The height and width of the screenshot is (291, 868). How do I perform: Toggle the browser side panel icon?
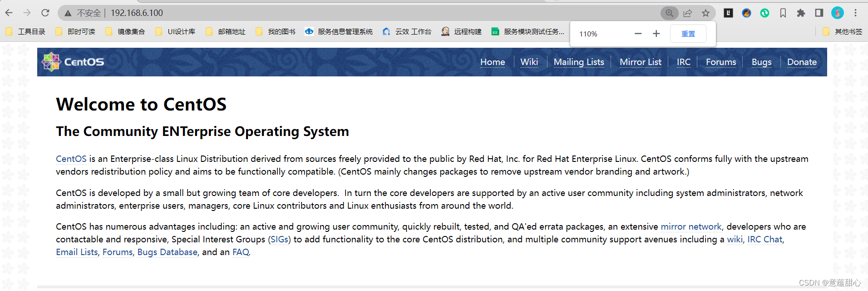click(819, 13)
